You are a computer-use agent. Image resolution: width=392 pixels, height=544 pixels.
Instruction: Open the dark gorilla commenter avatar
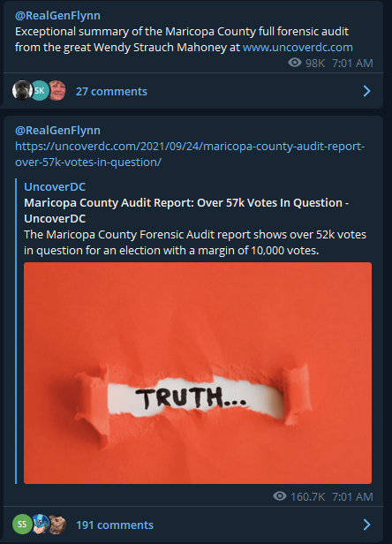[22, 91]
